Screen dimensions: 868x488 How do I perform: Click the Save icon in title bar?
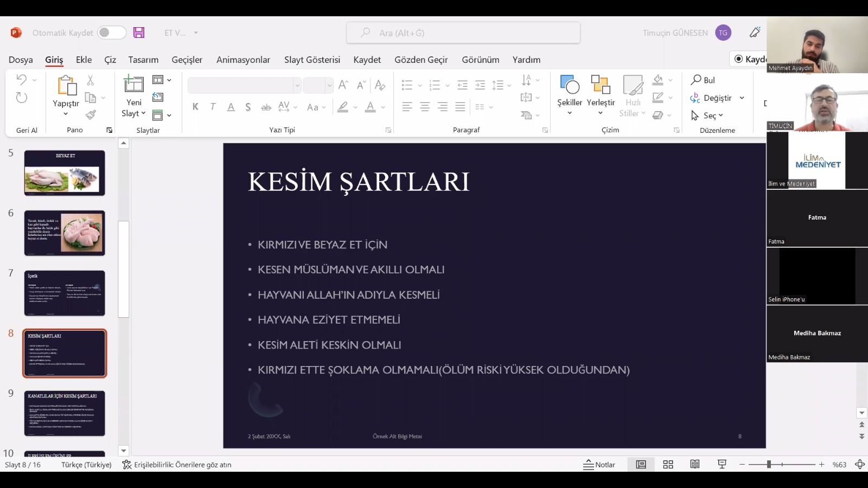coord(139,33)
